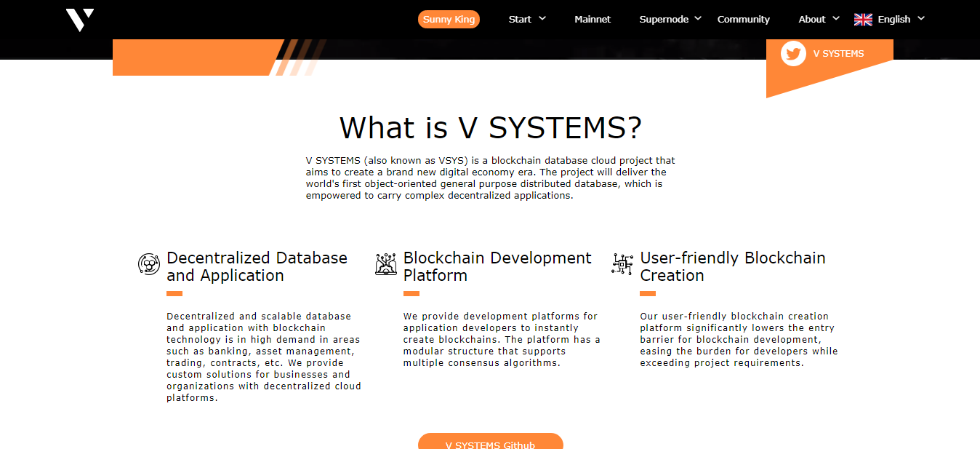The image size is (980, 449).
Task: Open the English language dropdown arrow
Action: click(x=921, y=18)
